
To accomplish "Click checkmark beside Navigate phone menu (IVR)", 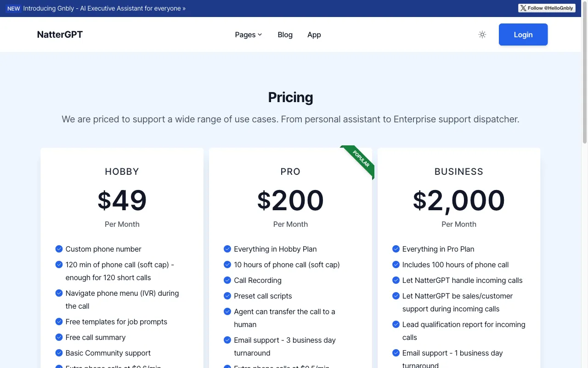I will (59, 293).
